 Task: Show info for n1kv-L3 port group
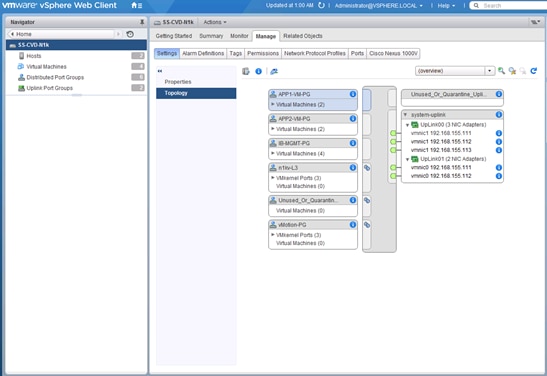tap(353, 168)
